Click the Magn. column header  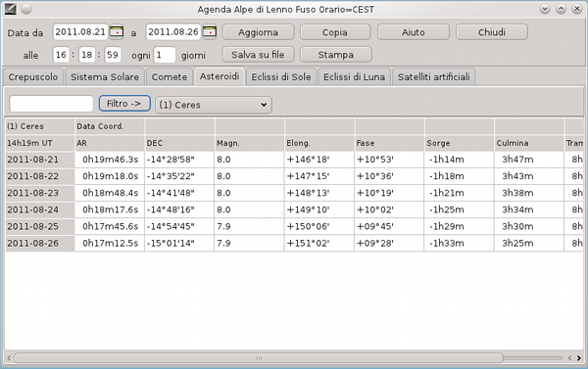point(250,143)
